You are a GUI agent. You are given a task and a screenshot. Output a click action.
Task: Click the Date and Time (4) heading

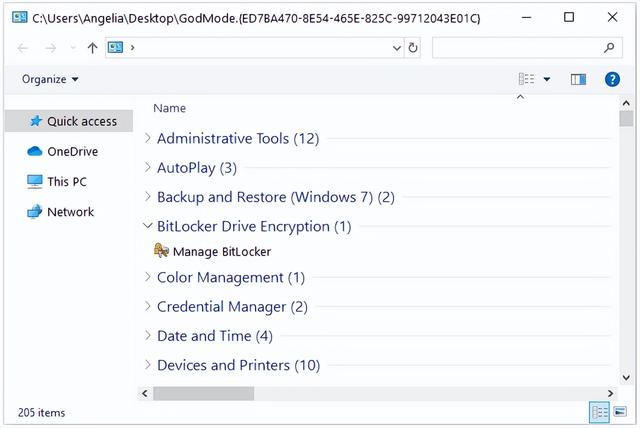coord(215,336)
